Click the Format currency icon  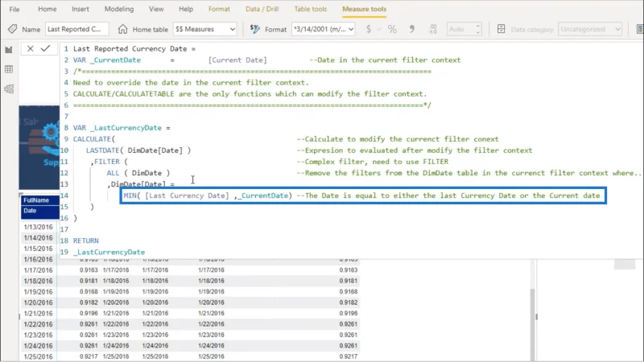click(x=254, y=29)
